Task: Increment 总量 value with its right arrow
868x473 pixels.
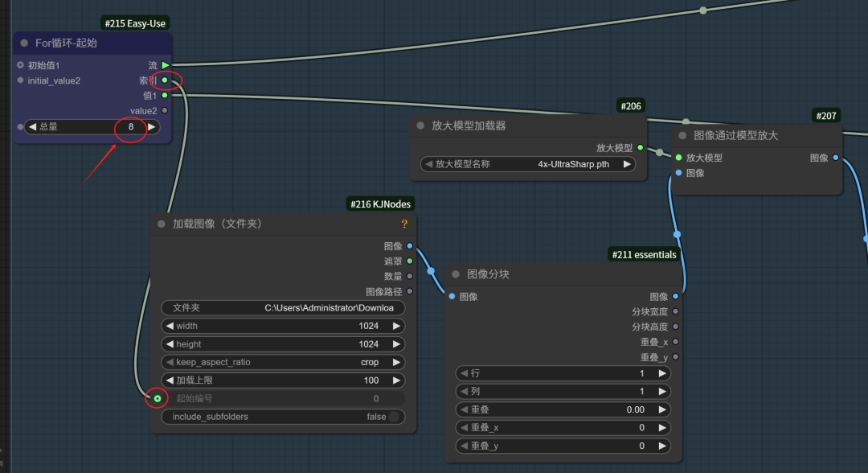Action: pos(151,127)
